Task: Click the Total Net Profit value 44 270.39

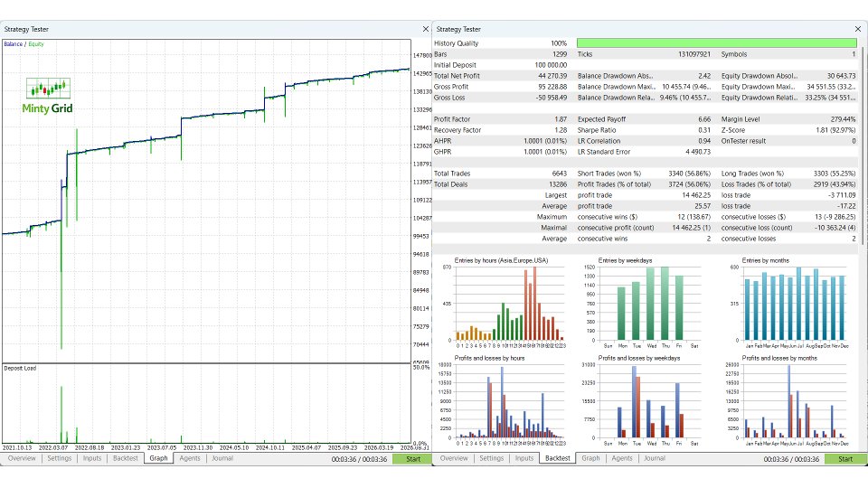Action: click(x=552, y=76)
